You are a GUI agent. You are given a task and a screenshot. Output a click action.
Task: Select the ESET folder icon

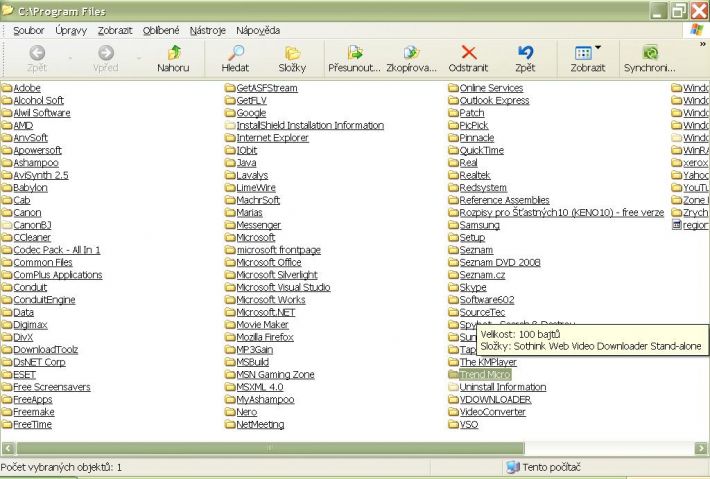[x=7, y=374]
